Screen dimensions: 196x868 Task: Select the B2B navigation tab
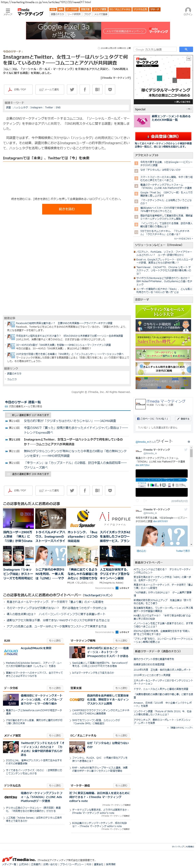53,9
